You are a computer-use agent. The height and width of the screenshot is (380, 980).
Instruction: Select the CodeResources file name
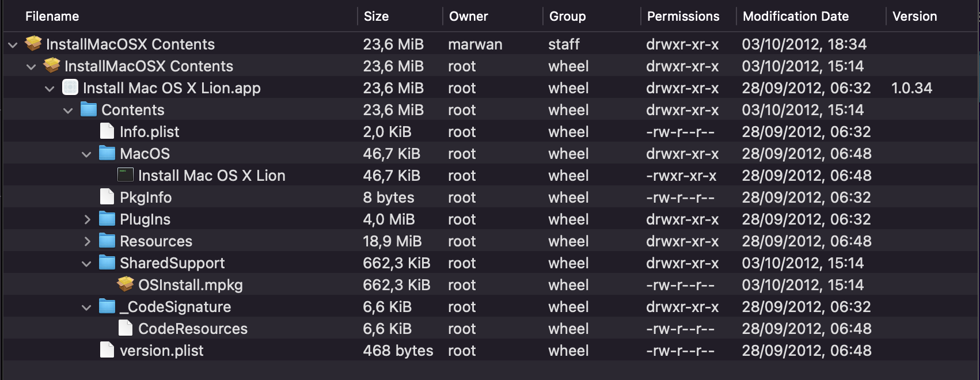point(192,329)
